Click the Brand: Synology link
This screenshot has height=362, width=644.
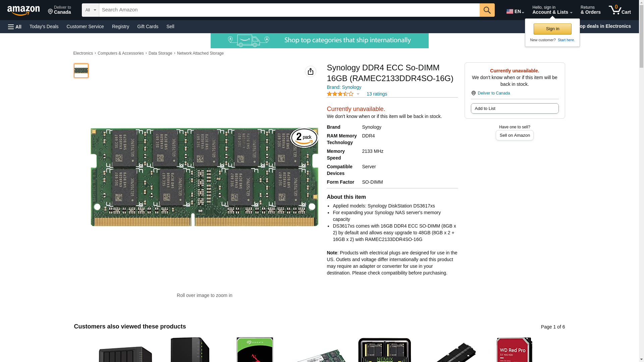coord(344,87)
